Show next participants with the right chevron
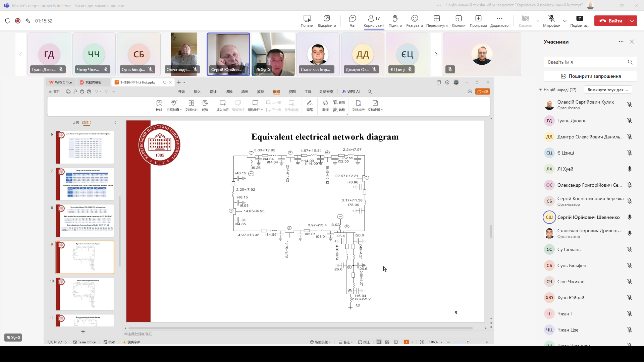644x362 pixels. click(x=436, y=54)
